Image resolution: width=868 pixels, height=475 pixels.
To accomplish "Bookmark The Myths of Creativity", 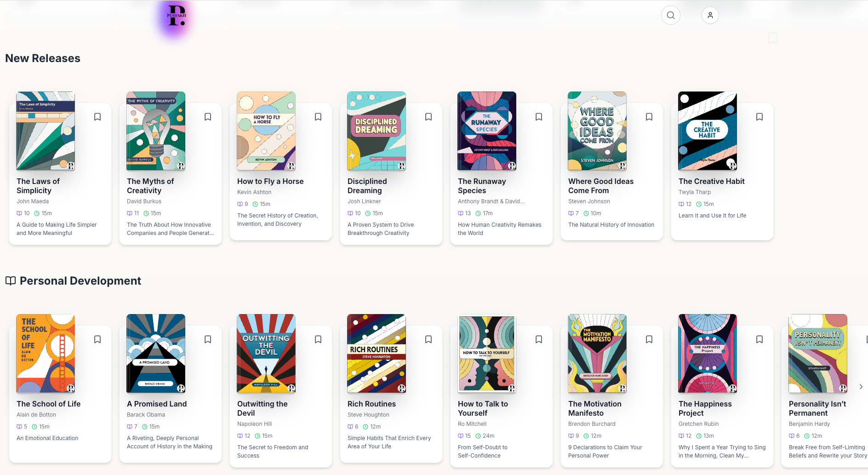I will pyautogui.click(x=208, y=117).
